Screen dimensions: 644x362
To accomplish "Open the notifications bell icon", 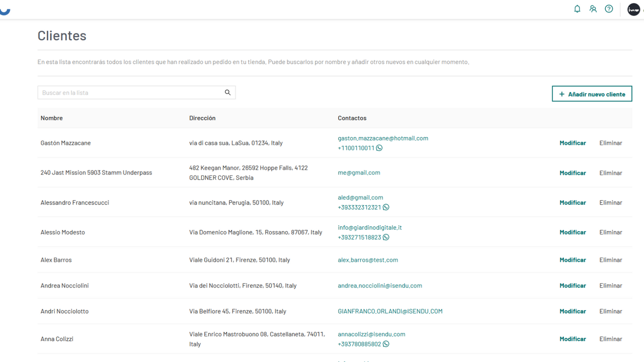I will (x=577, y=9).
